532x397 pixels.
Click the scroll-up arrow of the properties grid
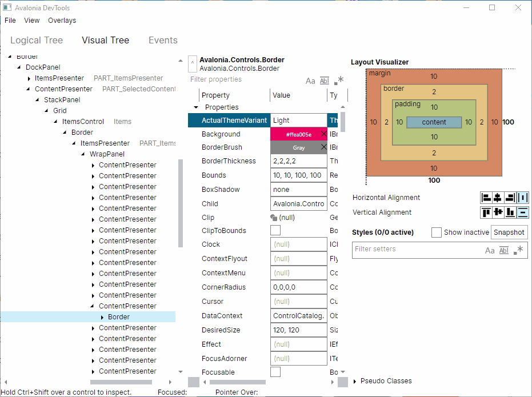click(343, 107)
